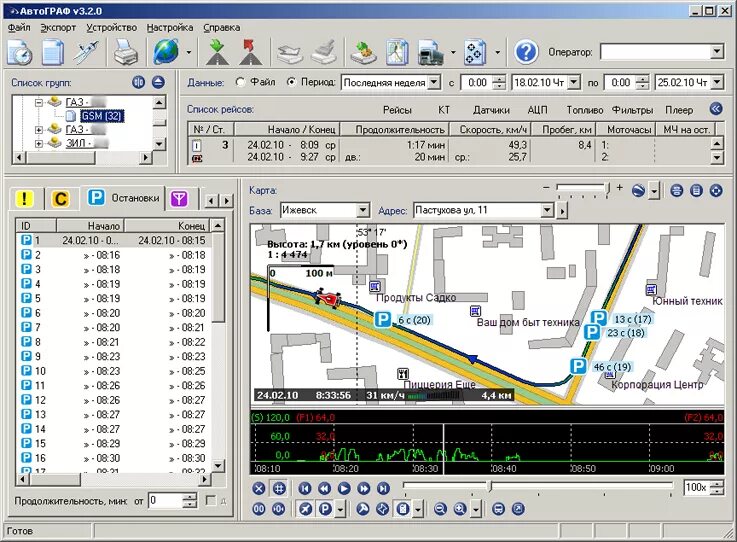Viewport: 737px width, 542px height.
Task: Select the Период data radio button
Action: coord(291,82)
